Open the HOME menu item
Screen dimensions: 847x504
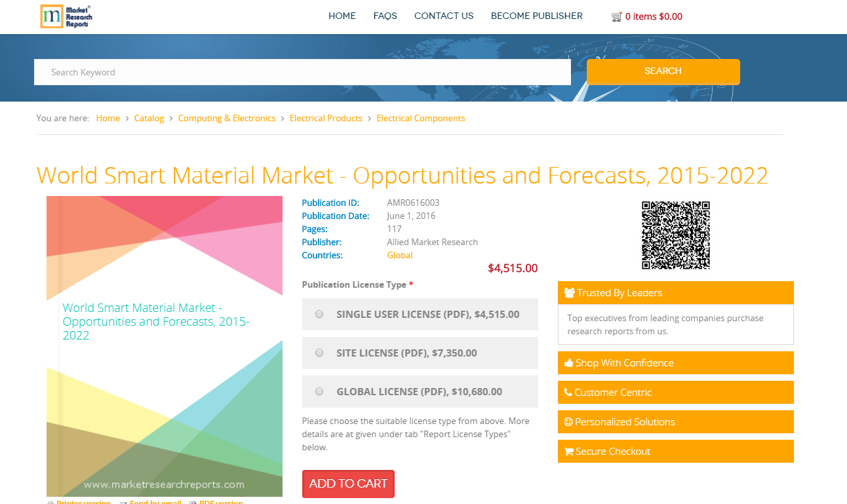(x=342, y=16)
